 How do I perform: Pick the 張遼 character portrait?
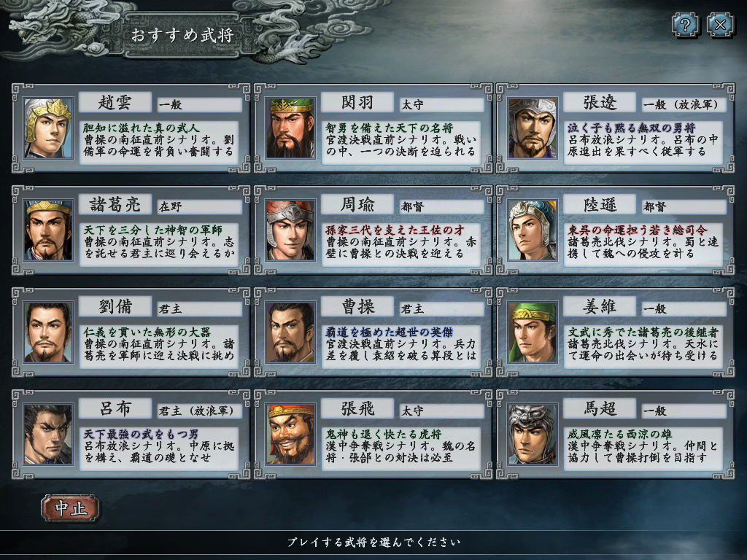pyautogui.click(x=533, y=128)
